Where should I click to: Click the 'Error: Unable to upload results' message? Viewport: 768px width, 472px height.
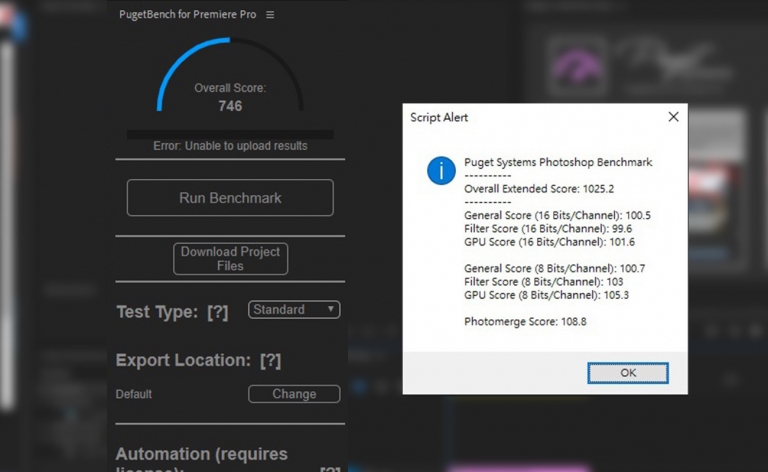(230, 146)
